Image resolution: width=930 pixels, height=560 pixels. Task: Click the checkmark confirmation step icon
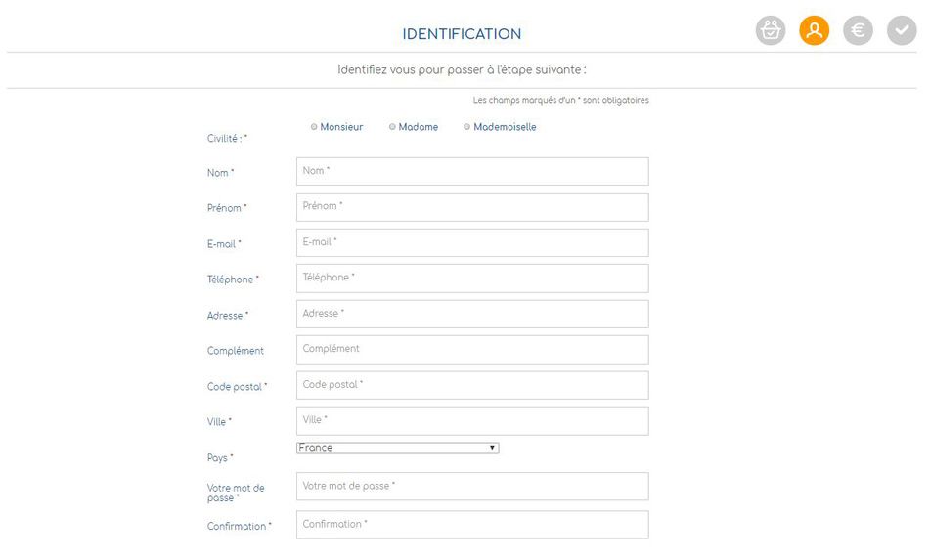tap(902, 31)
